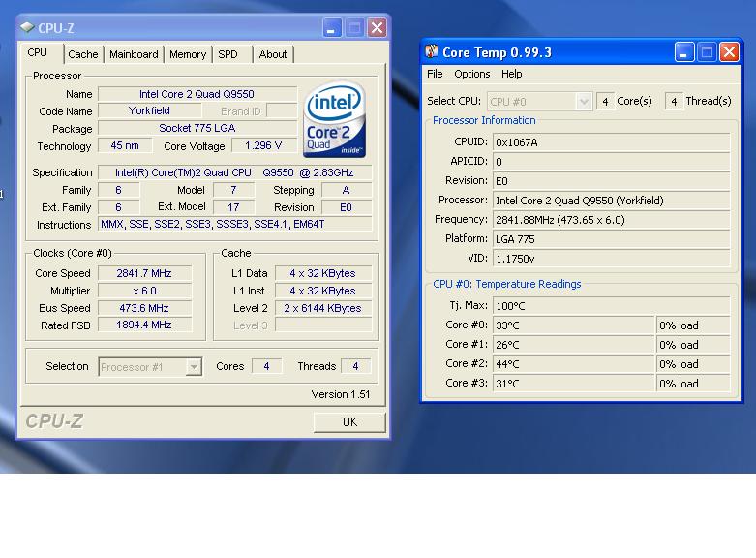Open the Select CPU dropdown in Core Temp

pyautogui.click(x=539, y=102)
